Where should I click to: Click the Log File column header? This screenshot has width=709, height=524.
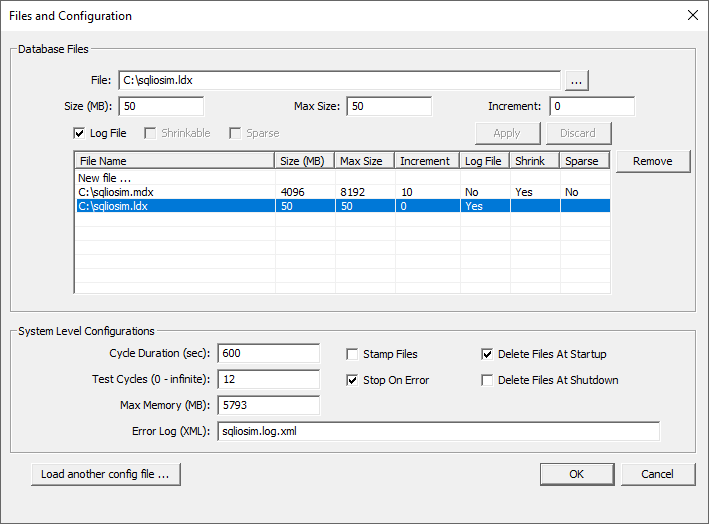point(485,161)
